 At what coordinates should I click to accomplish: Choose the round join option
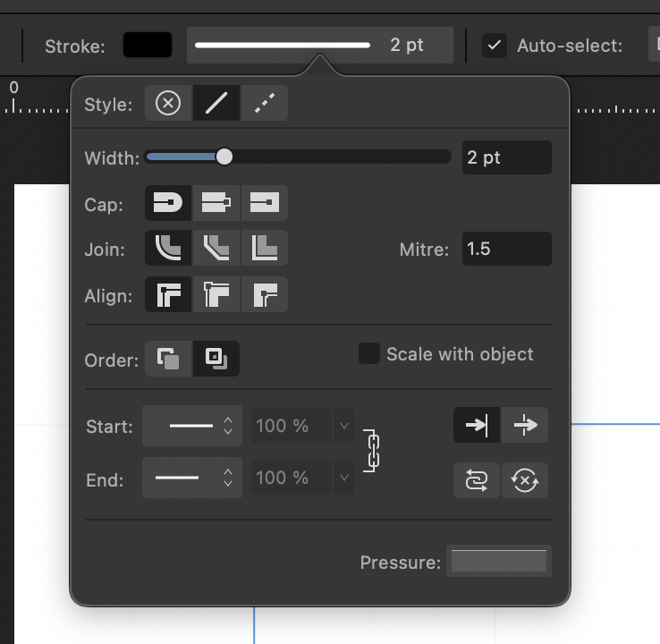click(168, 248)
